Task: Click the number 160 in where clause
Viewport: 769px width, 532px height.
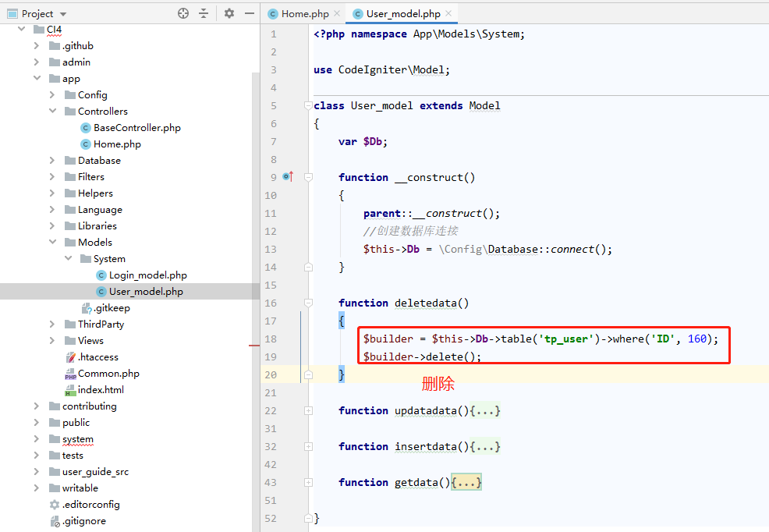Action: click(x=697, y=339)
